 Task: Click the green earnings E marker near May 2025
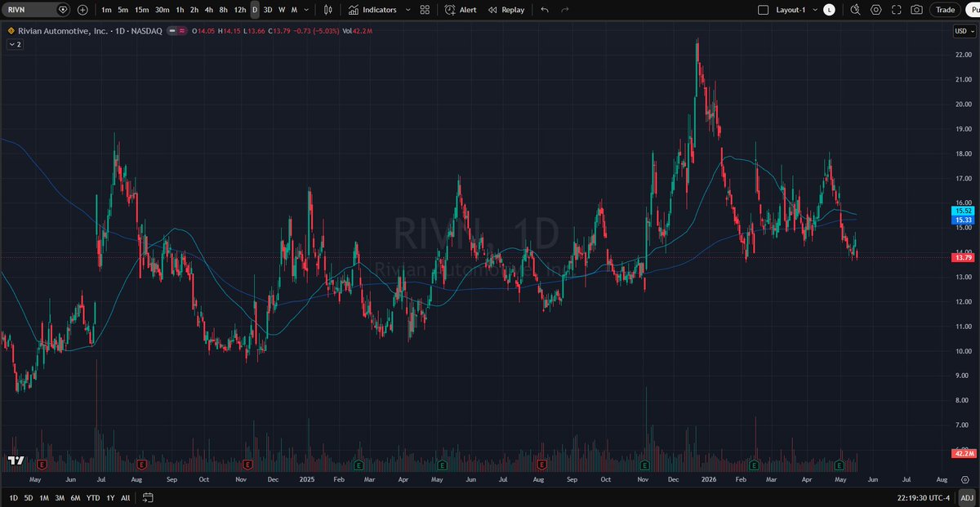coord(442,465)
